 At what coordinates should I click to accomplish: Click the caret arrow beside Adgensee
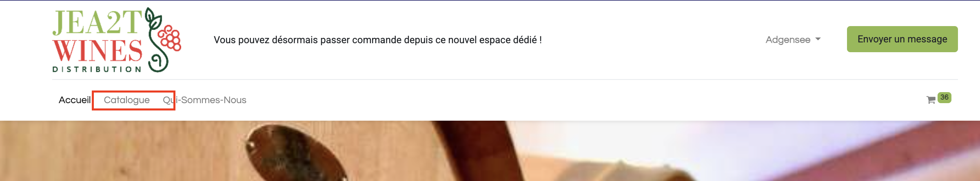[818, 39]
